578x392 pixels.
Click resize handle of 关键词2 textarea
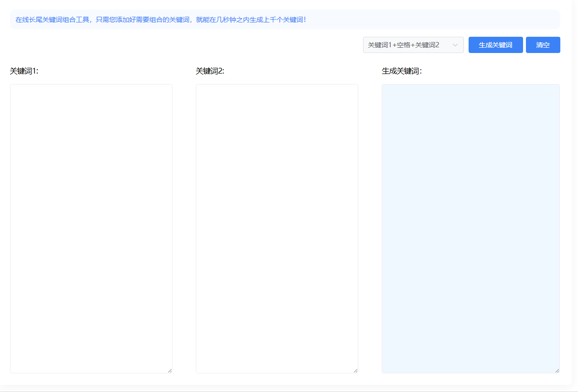[x=355, y=370]
